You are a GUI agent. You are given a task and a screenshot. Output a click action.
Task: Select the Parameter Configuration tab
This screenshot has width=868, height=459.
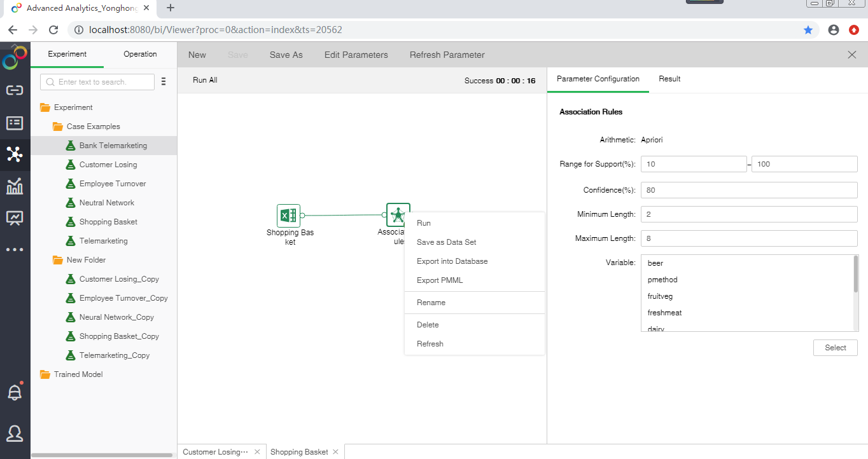[598, 79]
